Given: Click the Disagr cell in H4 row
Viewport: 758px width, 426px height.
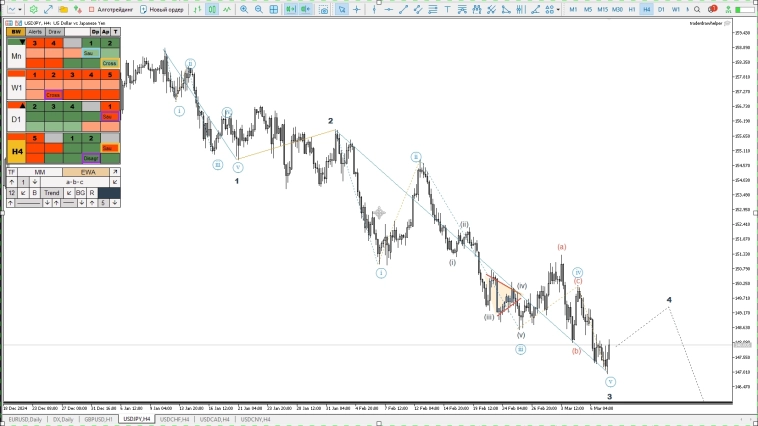Looking at the screenshot, I should [91, 158].
